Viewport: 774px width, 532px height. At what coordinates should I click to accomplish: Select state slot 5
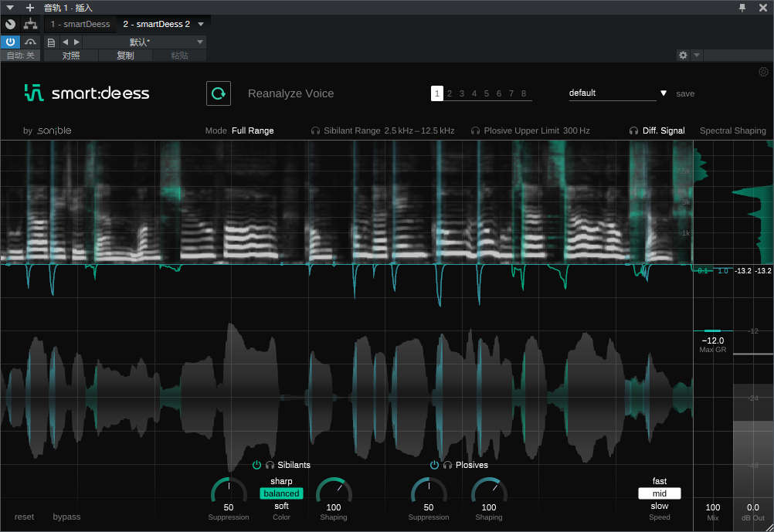[x=486, y=93]
